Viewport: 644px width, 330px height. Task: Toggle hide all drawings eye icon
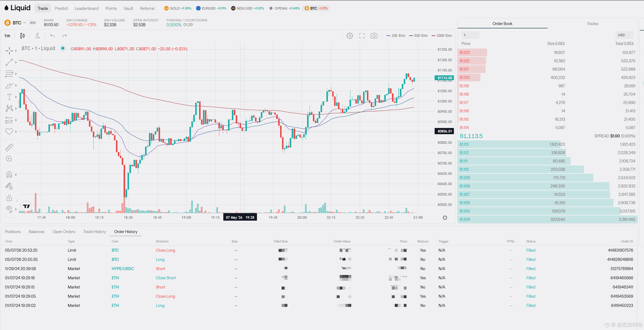(9, 209)
